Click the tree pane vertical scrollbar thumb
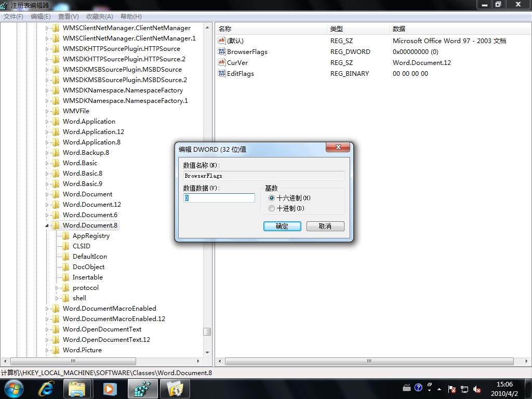This screenshot has height=399, width=532. coord(207,331)
